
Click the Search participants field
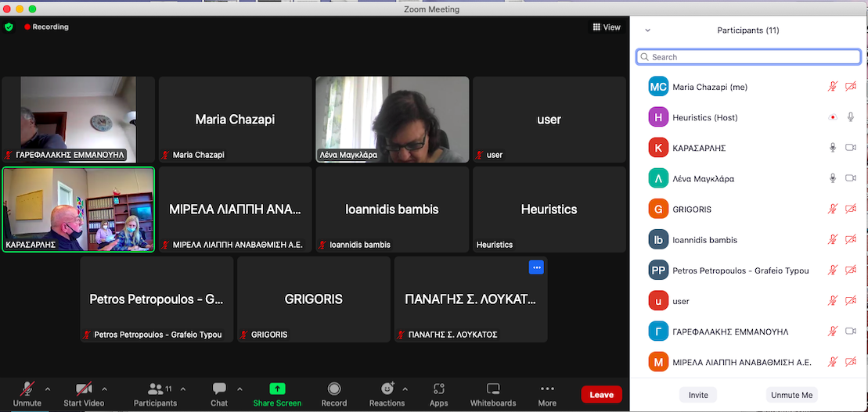[x=748, y=57]
